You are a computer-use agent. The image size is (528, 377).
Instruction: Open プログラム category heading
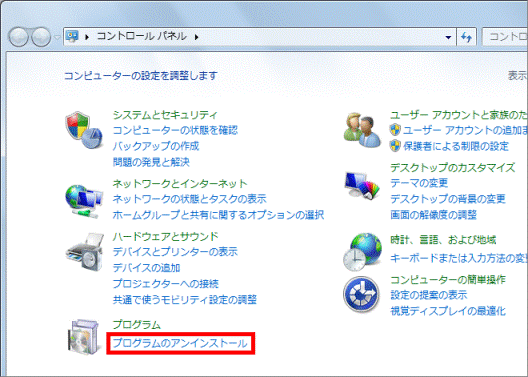pyautogui.click(x=136, y=324)
